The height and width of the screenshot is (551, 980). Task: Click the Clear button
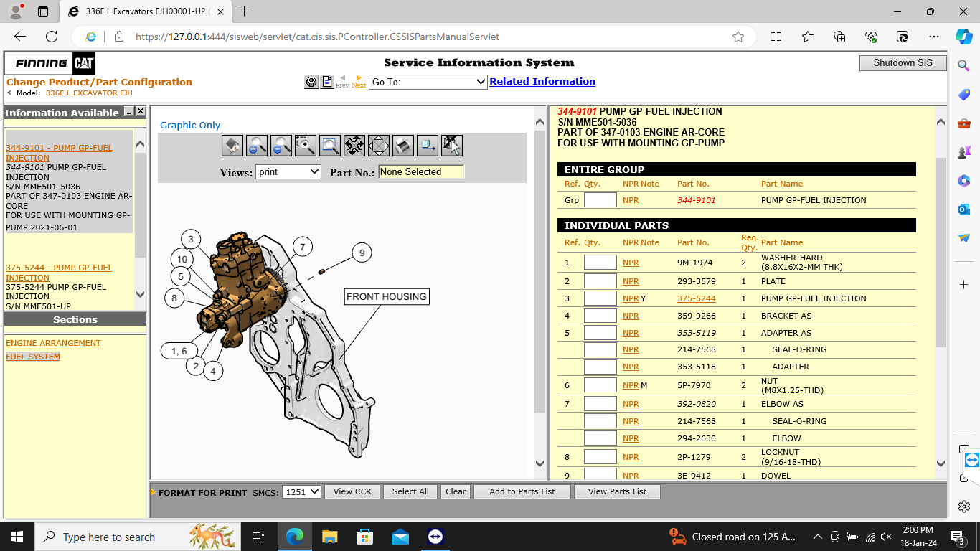(456, 491)
